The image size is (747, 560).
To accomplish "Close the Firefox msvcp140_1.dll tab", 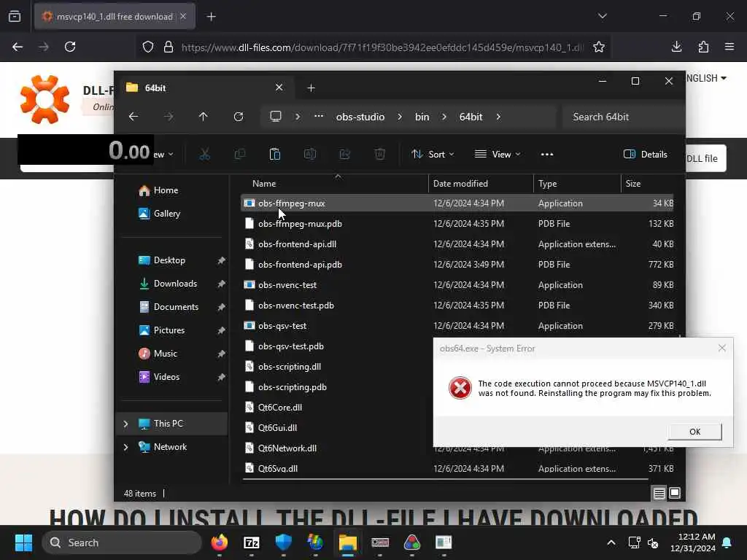I will 183,17.
